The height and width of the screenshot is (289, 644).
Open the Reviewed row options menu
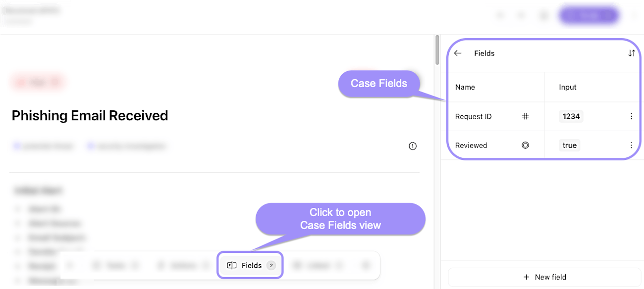(631, 145)
